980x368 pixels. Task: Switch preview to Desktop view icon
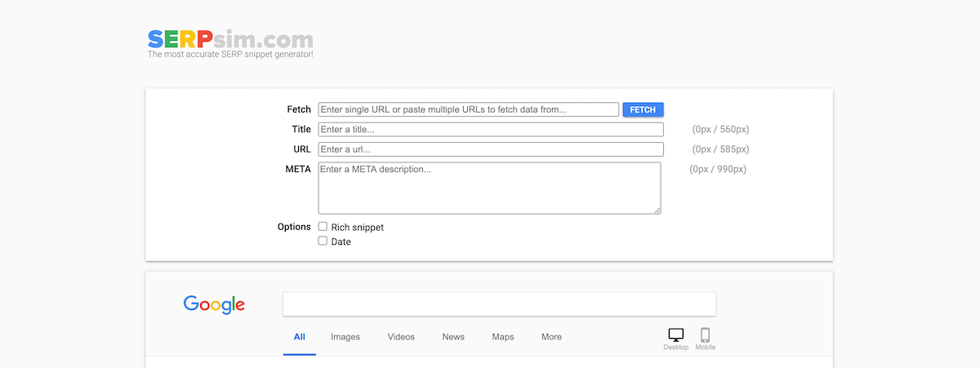click(x=675, y=335)
